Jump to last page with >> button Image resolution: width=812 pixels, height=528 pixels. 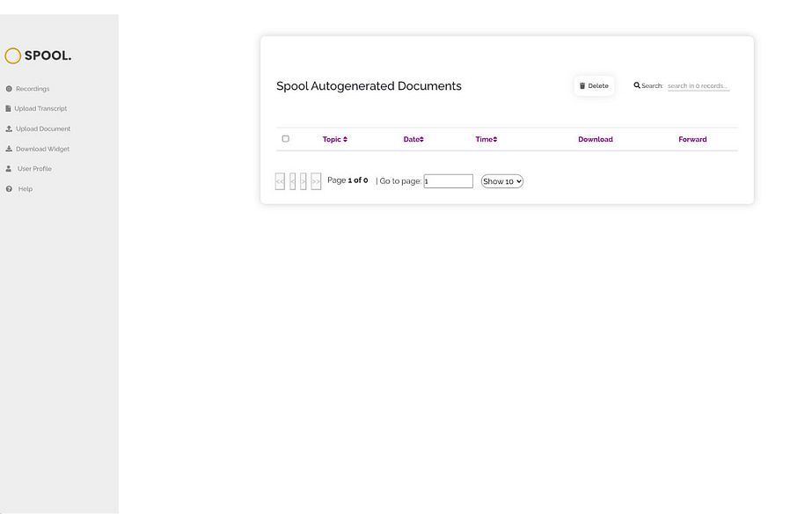pos(316,181)
